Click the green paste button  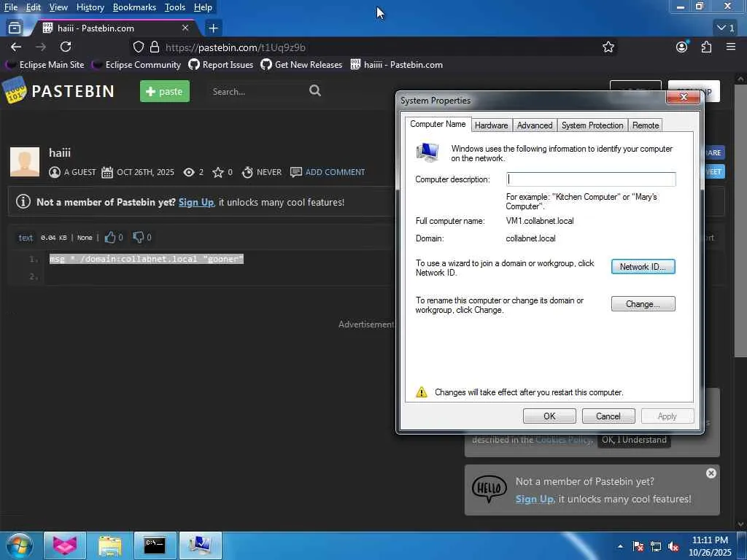click(x=164, y=91)
